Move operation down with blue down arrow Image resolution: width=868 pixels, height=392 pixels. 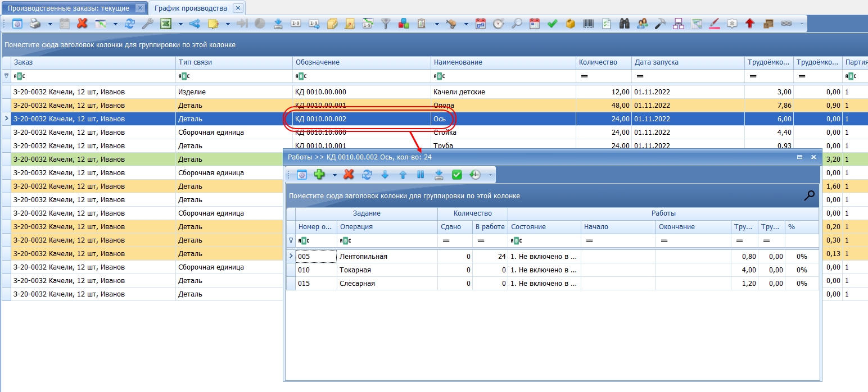[385, 175]
